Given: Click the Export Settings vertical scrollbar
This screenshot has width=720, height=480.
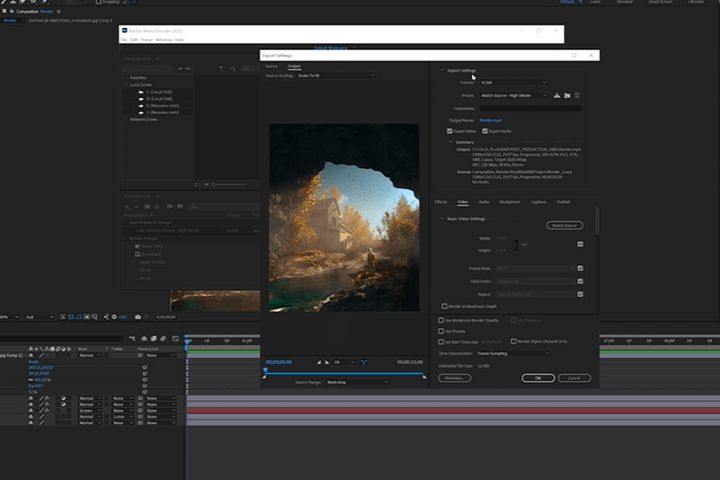Looking at the screenshot, I should (x=596, y=220).
